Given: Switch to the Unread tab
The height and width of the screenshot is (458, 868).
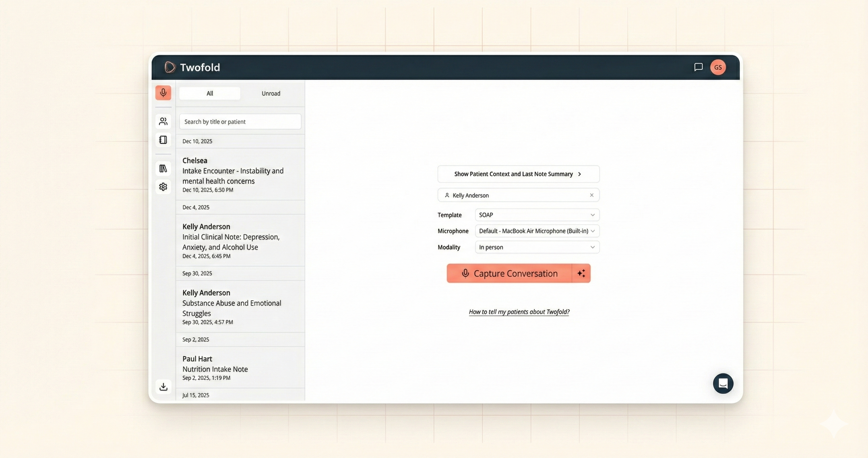Looking at the screenshot, I should point(271,93).
